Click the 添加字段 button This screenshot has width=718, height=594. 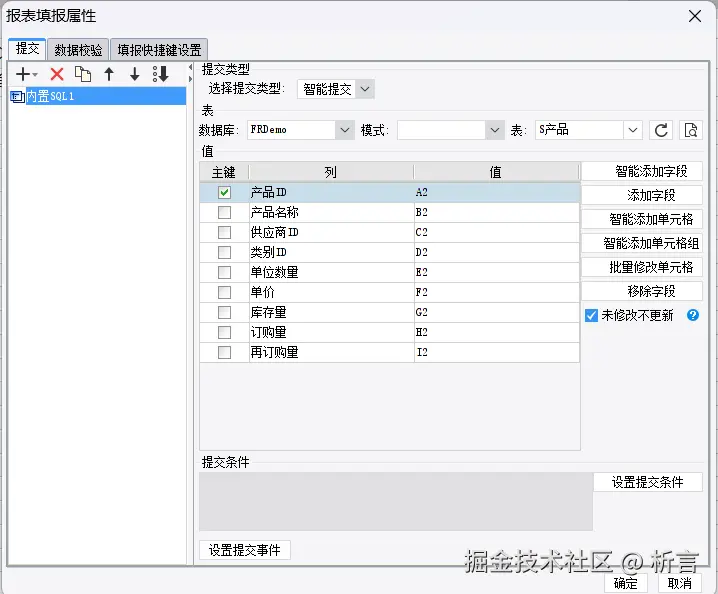[x=642, y=195]
